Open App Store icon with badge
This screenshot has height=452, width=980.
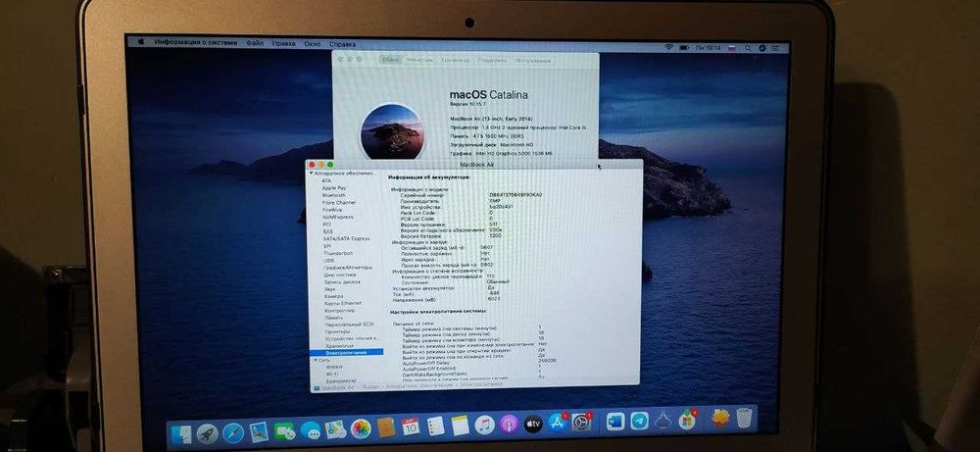coord(558,423)
